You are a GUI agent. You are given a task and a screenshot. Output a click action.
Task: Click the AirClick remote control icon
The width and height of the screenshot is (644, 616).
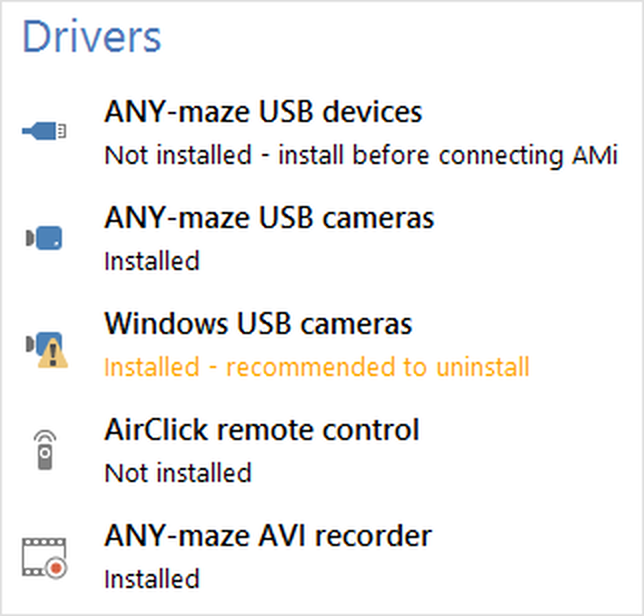point(44,451)
